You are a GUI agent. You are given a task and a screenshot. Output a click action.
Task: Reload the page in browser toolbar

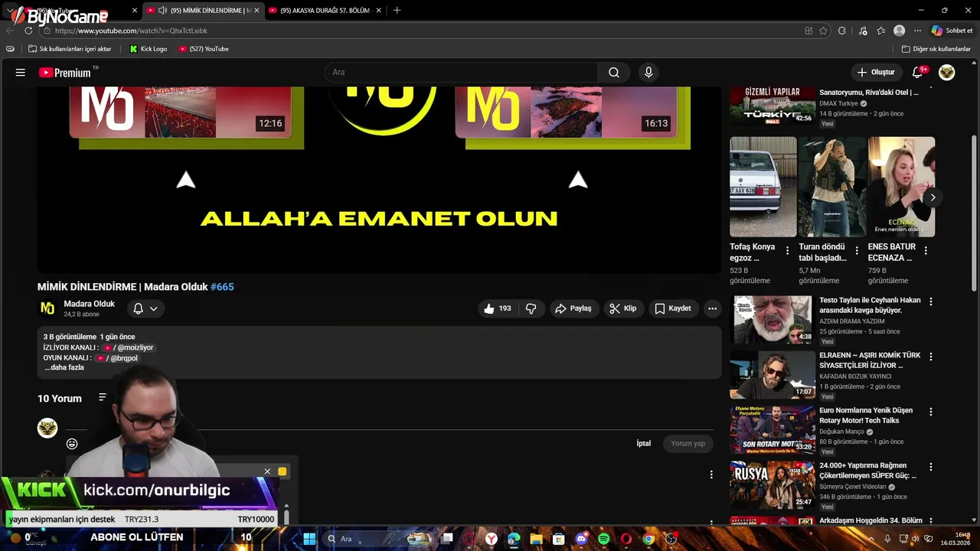(28, 31)
